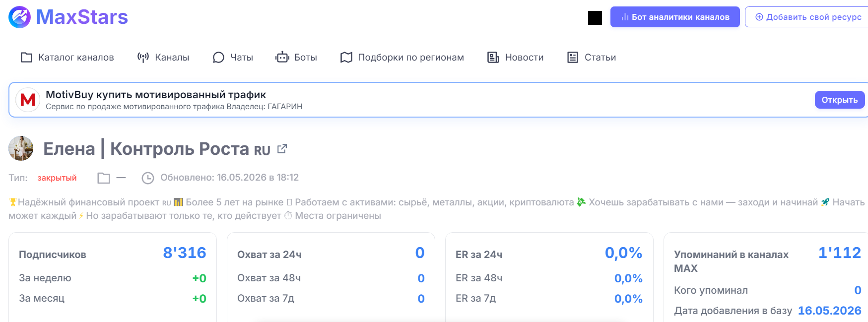868x322 pixels.
Task: Click the newspaper icon beside Новости
Action: coord(493,58)
